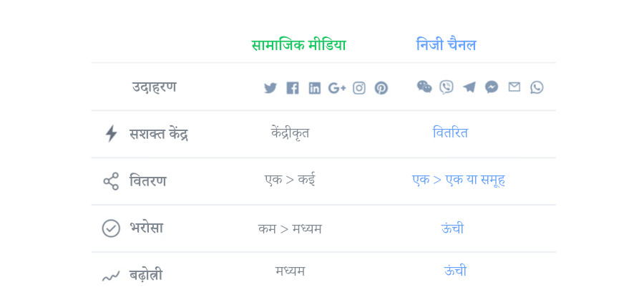Select the Facebook icon
The image size is (644, 300).
293,88
